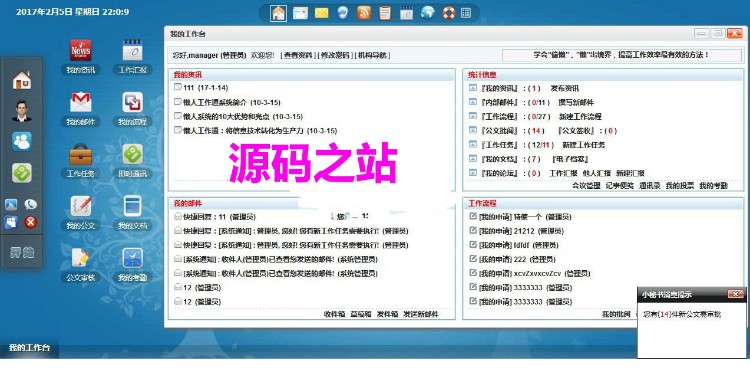Click the 我的批阅 link under workflow panel
The width and height of the screenshot is (750, 374).
(616, 314)
